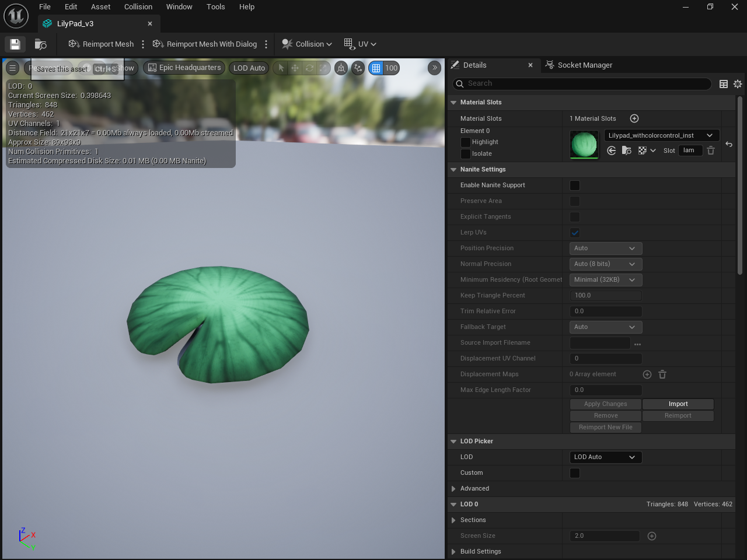Toggle grid snapping in viewport

pos(376,68)
